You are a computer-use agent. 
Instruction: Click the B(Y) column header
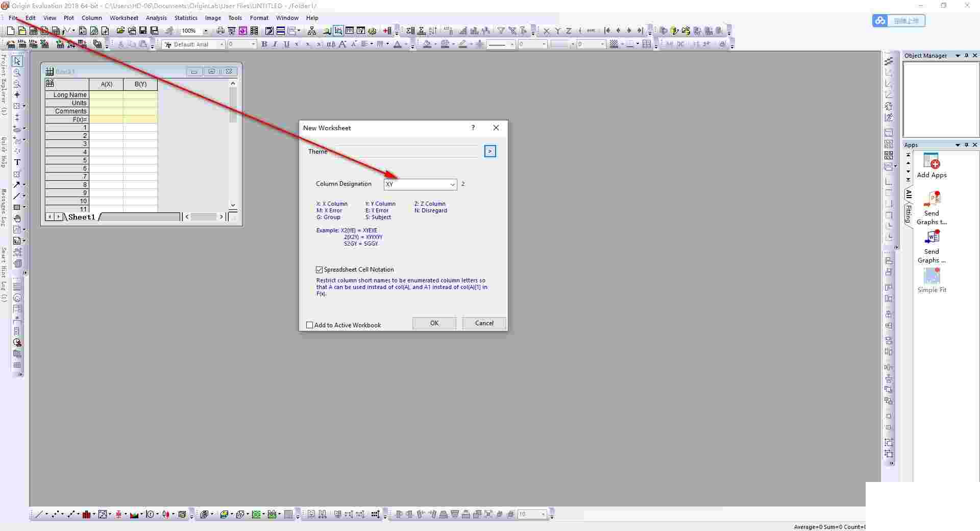(x=140, y=84)
